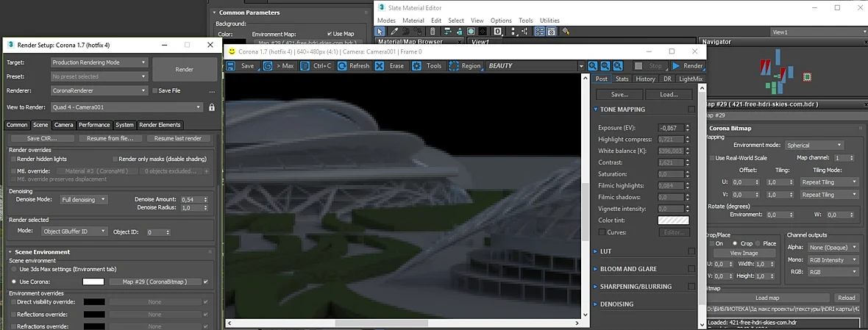This screenshot has height=330, width=868.
Task: Click the Load map button
Action: pyautogui.click(x=766, y=298)
